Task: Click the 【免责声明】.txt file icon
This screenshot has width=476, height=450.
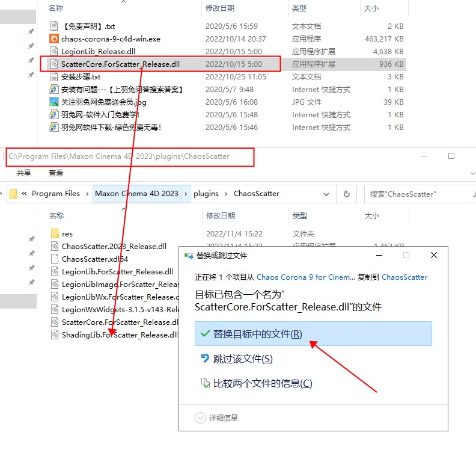Action: (x=54, y=26)
